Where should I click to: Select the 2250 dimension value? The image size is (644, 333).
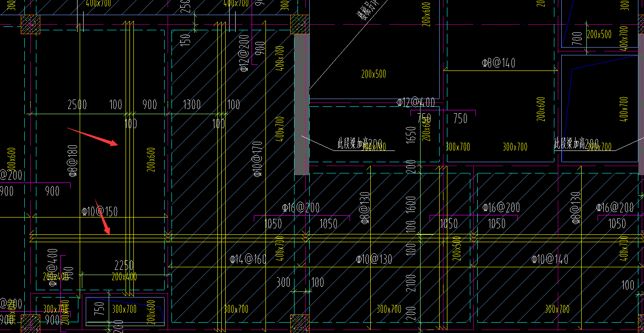point(124,265)
